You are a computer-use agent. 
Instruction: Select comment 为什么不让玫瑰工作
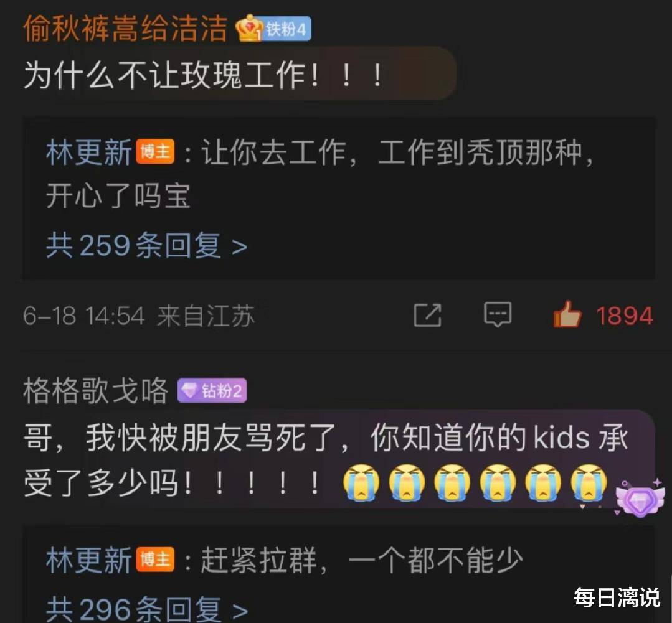point(202,75)
